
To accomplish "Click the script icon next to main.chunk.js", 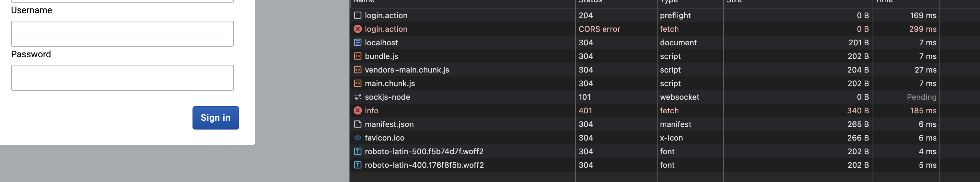I will [x=357, y=84].
